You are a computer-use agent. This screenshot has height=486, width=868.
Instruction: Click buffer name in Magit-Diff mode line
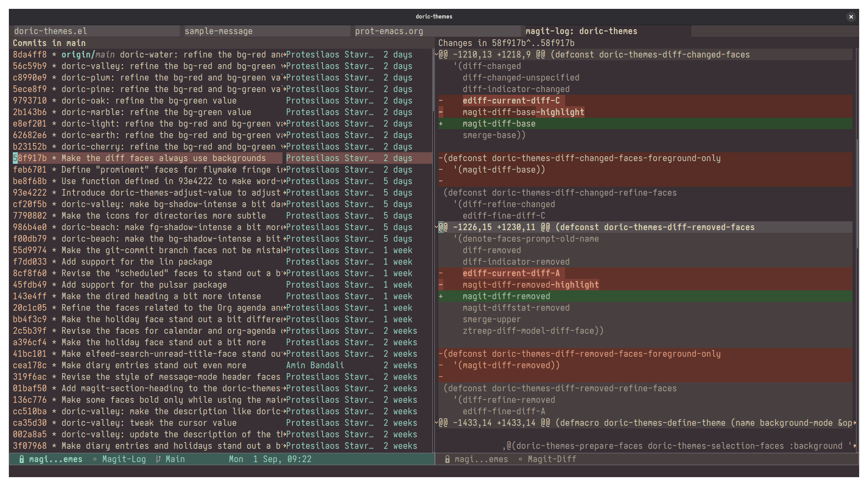(481, 459)
